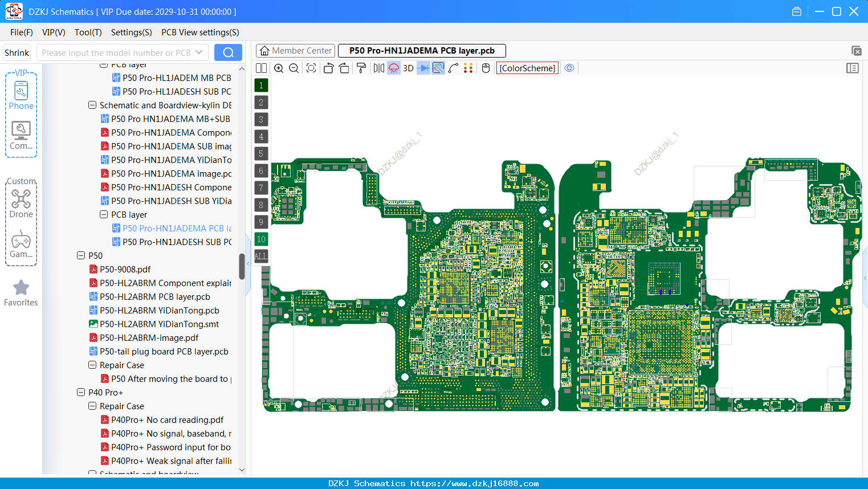This screenshot has width=868, height=489.
Task: Collapse the PCB layer node above P50
Action: 104,214
